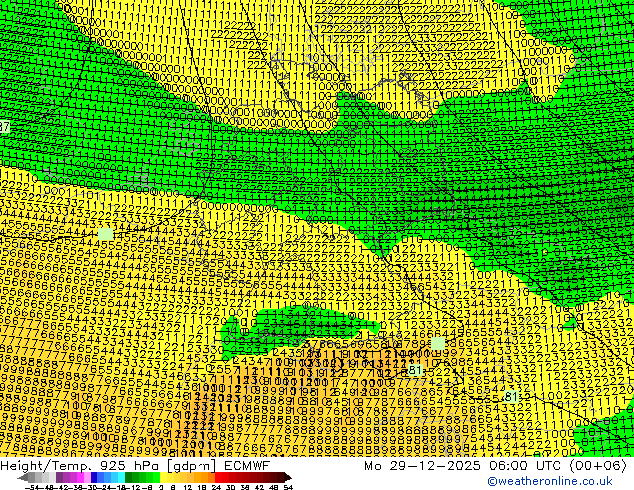Pick the yellow legend swatch above 2
This screenshot has width=634, height=490.
pyautogui.click(x=164, y=478)
